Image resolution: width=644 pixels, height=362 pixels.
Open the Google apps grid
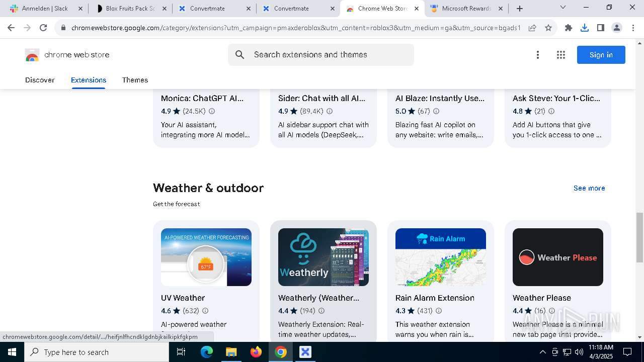tap(561, 55)
